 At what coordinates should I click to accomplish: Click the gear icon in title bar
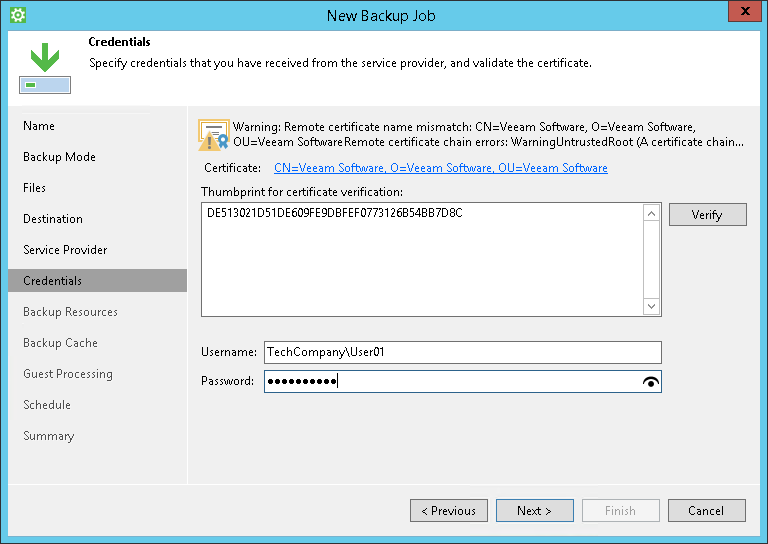coord(16,15)
